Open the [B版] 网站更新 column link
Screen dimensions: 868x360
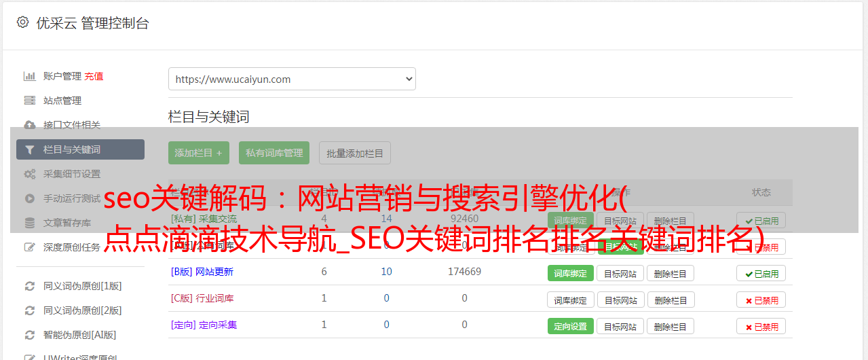pyautogui.click(x=202, y=272)
